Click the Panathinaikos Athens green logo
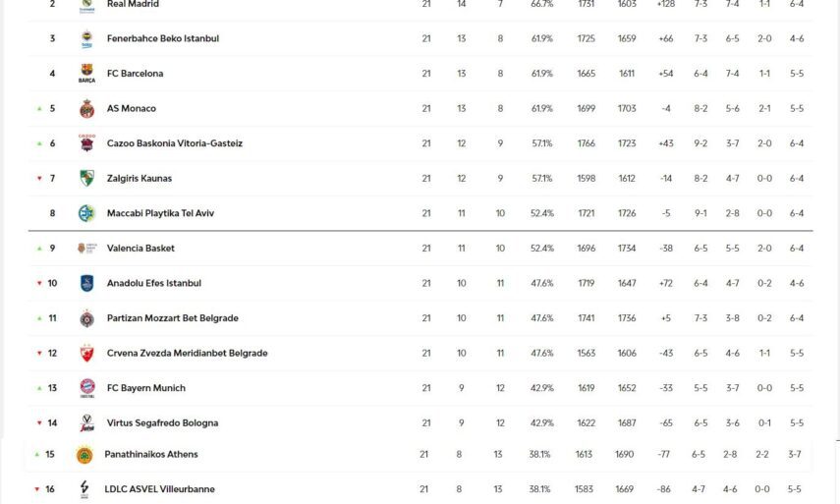840x504 pixels. (84, 455)
